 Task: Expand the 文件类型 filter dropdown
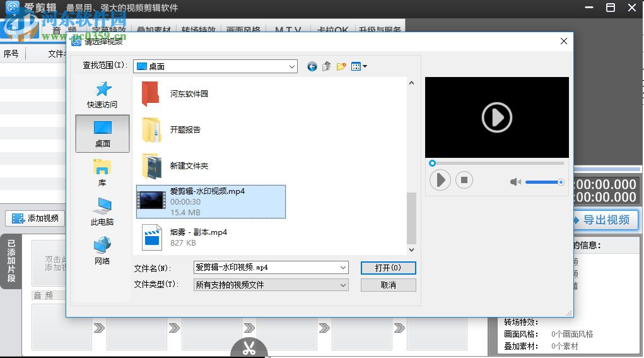point(343,285)
